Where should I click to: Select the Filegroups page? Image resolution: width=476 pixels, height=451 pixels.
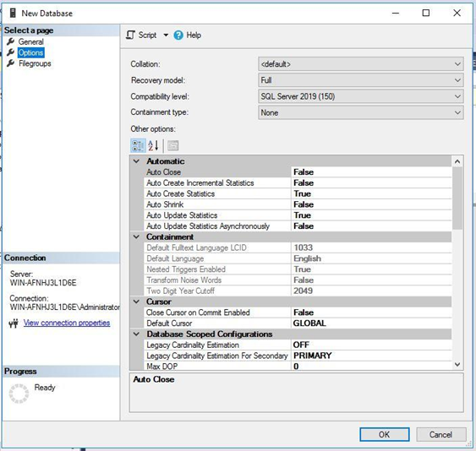click(35, 63)
